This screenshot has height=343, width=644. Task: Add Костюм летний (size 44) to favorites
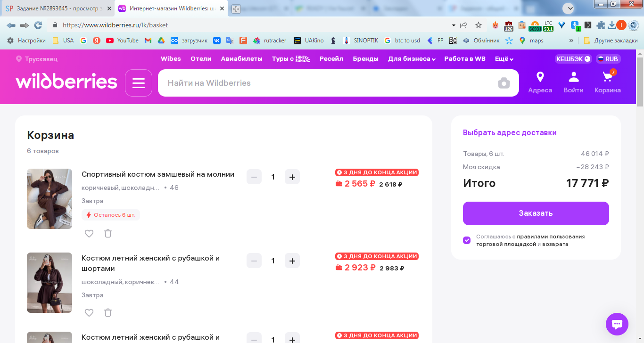tap(89, 312)
